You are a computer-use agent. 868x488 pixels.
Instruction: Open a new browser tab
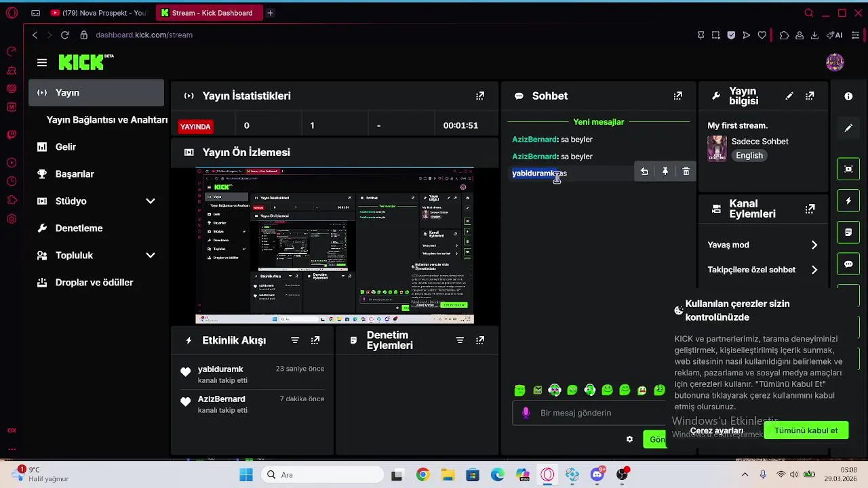pos(270,13)
